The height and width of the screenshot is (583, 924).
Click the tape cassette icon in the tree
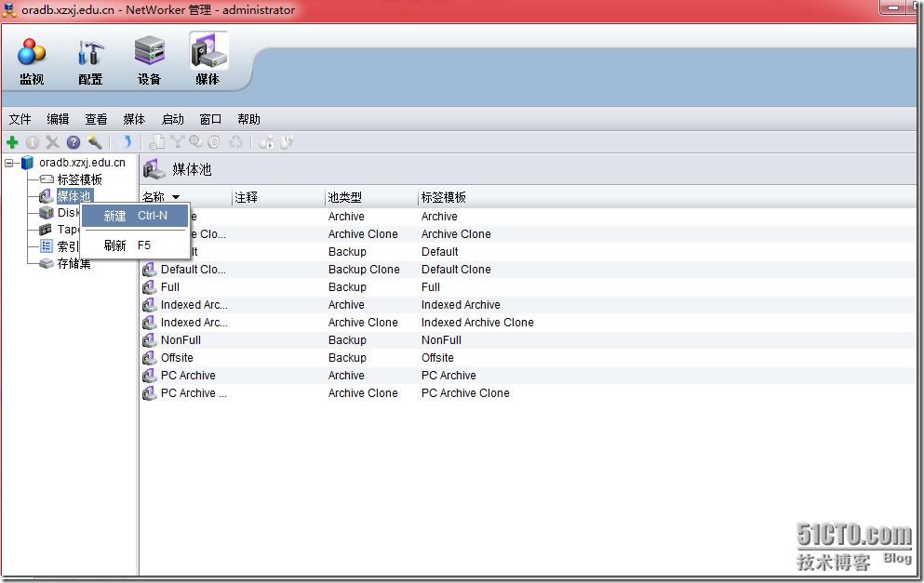point(47,230)
